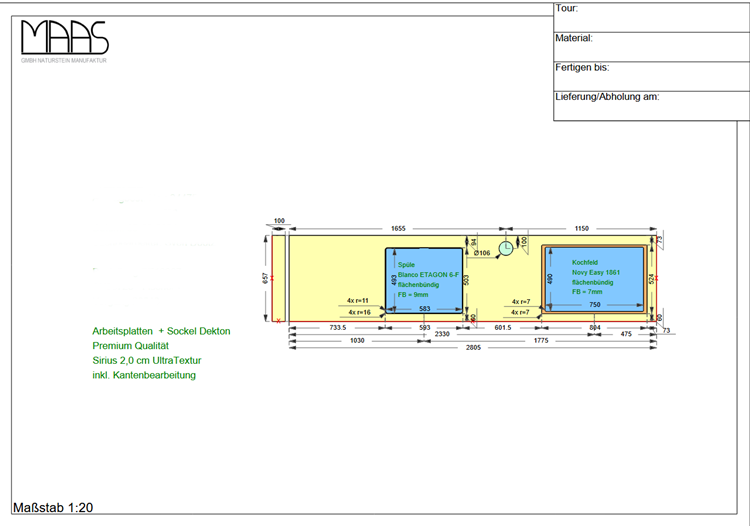Click the 475 dimension value
750x526 pixels.
coord(626,334)
